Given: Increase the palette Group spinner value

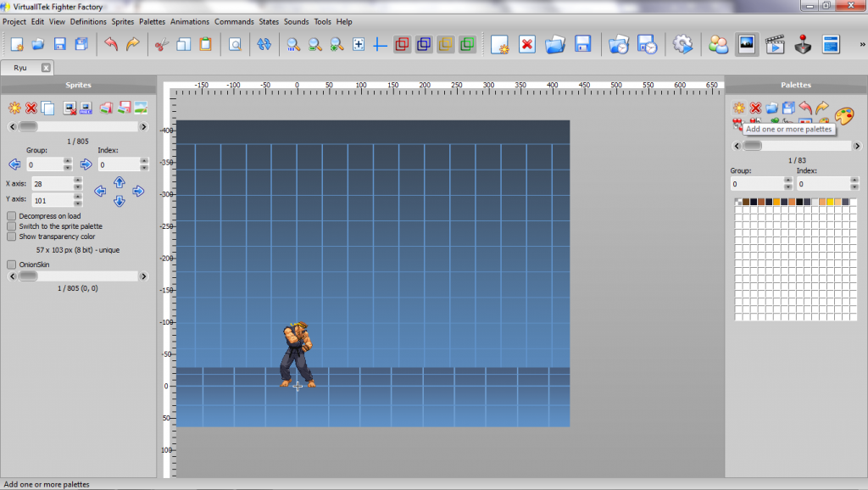Looking at the screenshot, I should click(788, 181).
